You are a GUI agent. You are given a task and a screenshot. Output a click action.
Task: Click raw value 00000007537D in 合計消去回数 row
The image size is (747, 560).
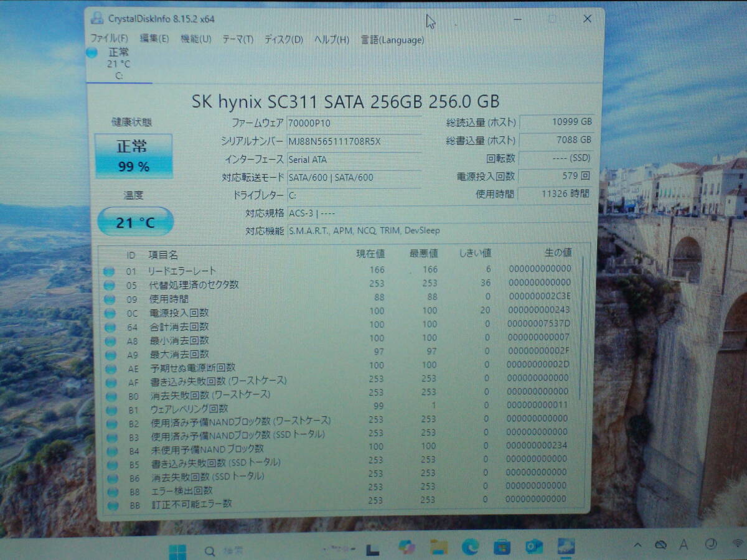[539, 324]
